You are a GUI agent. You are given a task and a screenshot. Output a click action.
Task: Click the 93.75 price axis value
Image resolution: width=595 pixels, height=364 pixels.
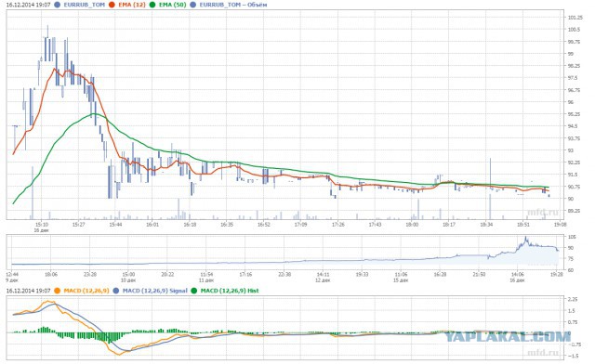click(575, 138)
